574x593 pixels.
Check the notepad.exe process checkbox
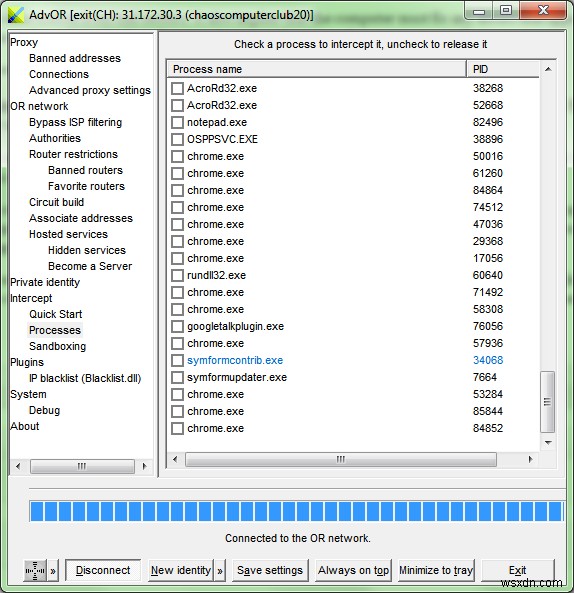(x=177, y=122)
